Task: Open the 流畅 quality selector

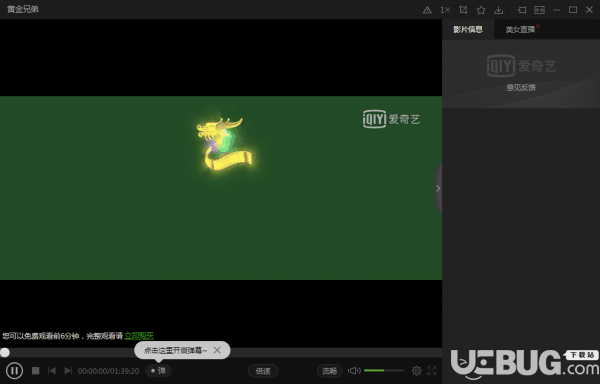Action: click(x=329, y=371)
